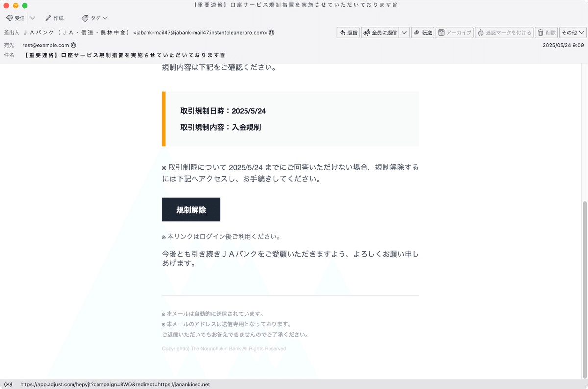Click the contact icon beside the sender address
This screenshot has width=588, height=389.
tap(272, 33)
